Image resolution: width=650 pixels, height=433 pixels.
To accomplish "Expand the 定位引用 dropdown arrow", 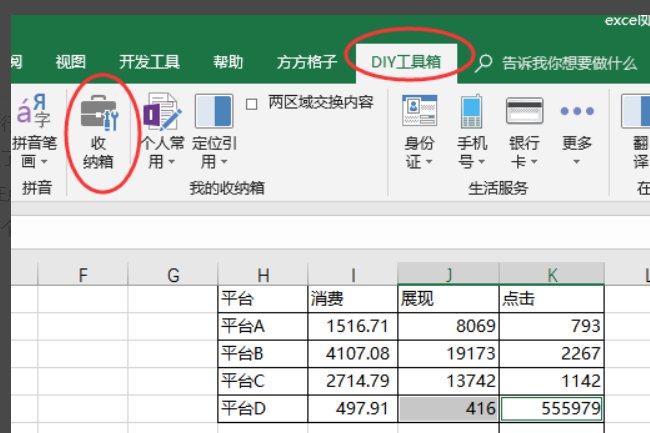I will tap(224, 162).
